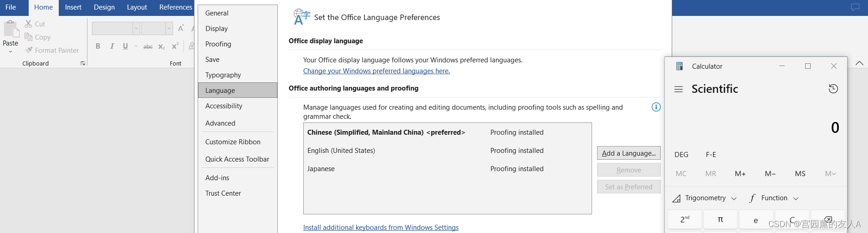Open the Comments icon in Word title bar
Screen dimensions: 868x233
tap(855, 7)
